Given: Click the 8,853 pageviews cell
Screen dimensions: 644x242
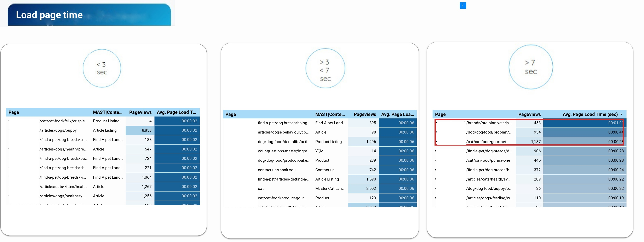Looking at the screenshot, I should pos(146,130).
